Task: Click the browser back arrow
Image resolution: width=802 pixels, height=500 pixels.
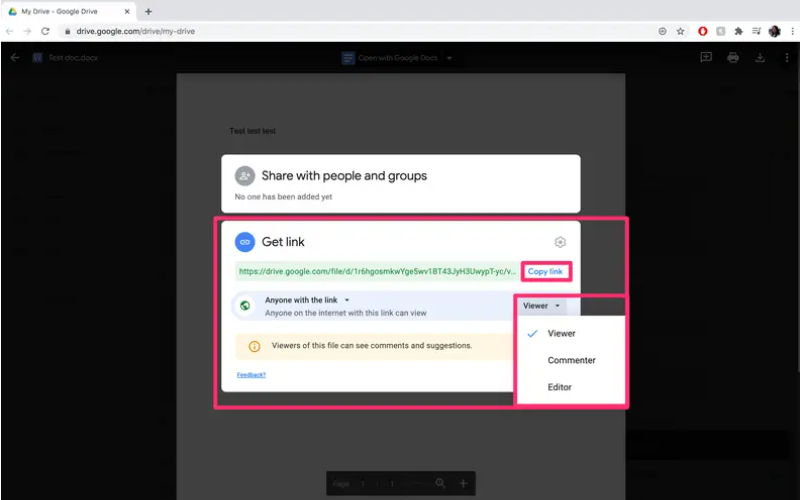Action: (x=10, y=31)
